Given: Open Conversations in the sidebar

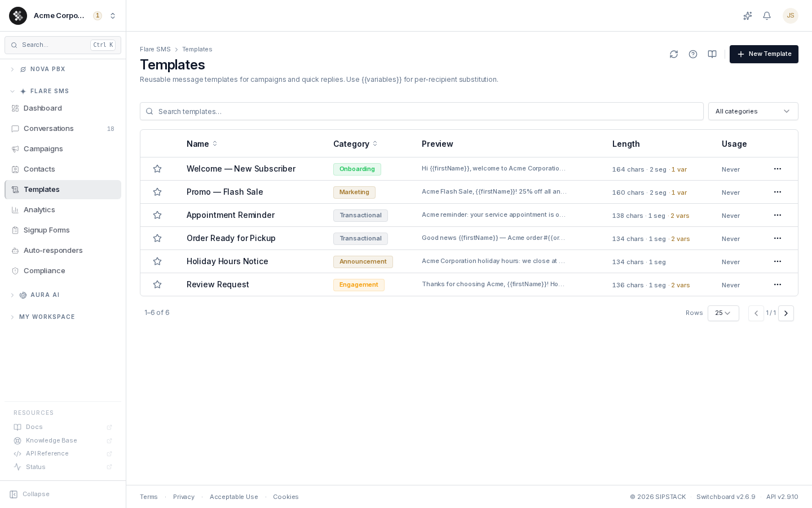Looking at the screenshot, I should [63, 129].
